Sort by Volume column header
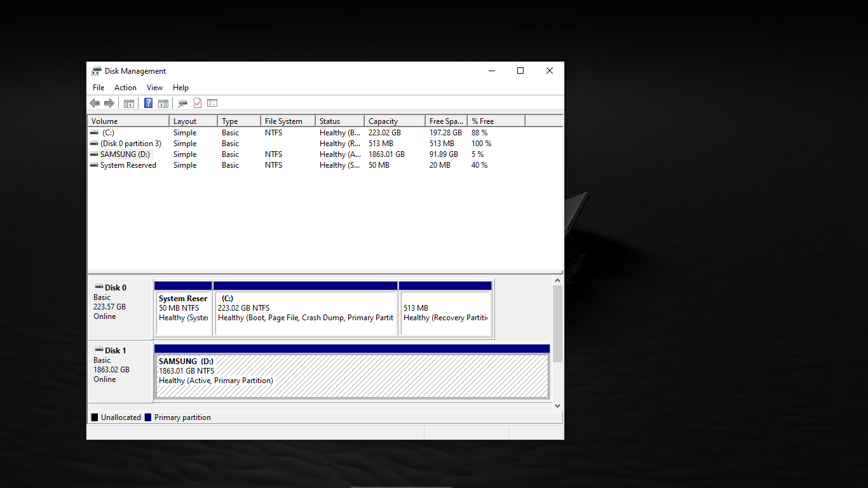 pyautogui.click(x=128, y=121)
